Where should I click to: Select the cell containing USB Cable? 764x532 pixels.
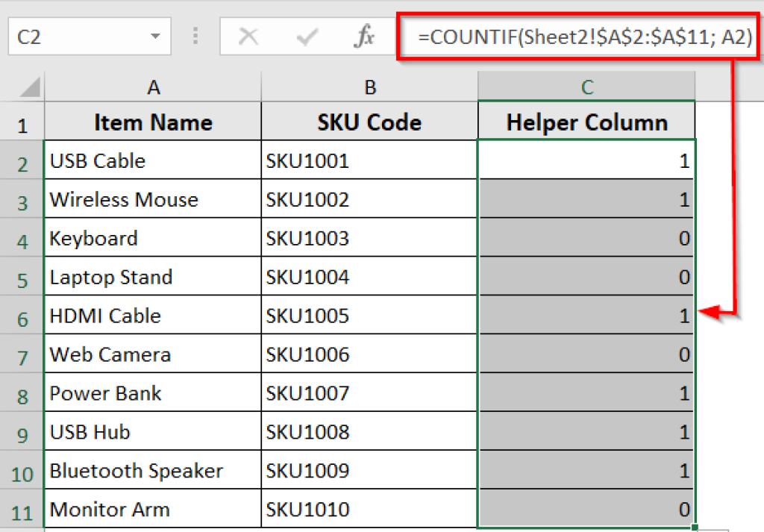152,160
